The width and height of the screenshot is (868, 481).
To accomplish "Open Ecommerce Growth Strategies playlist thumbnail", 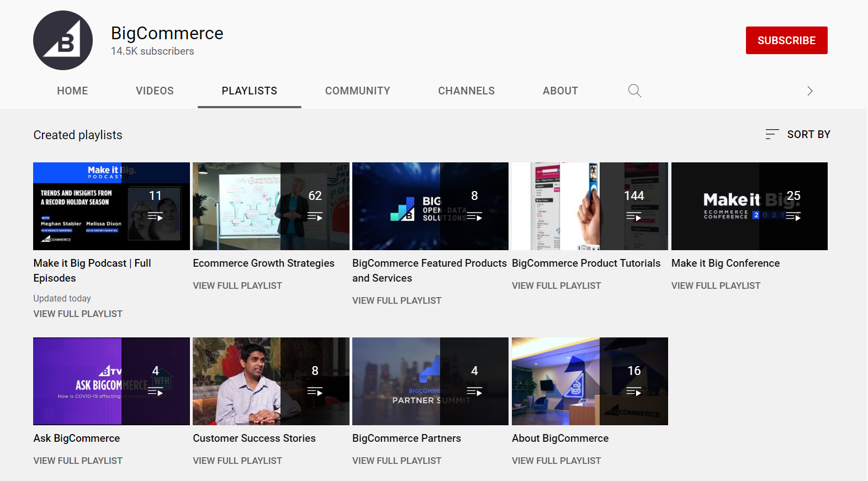I will [x=271, y=206].
